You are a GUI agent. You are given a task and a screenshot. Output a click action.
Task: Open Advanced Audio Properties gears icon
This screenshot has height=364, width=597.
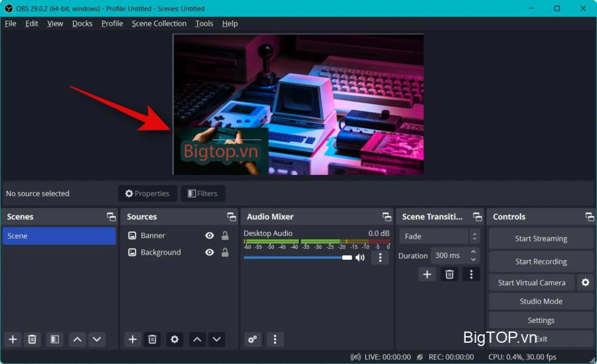click(253, 339)
